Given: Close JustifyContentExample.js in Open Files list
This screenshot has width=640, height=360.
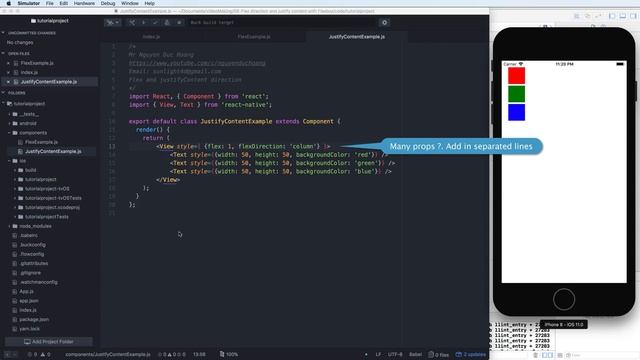Looking at the screenshot, I should point(8,82).
